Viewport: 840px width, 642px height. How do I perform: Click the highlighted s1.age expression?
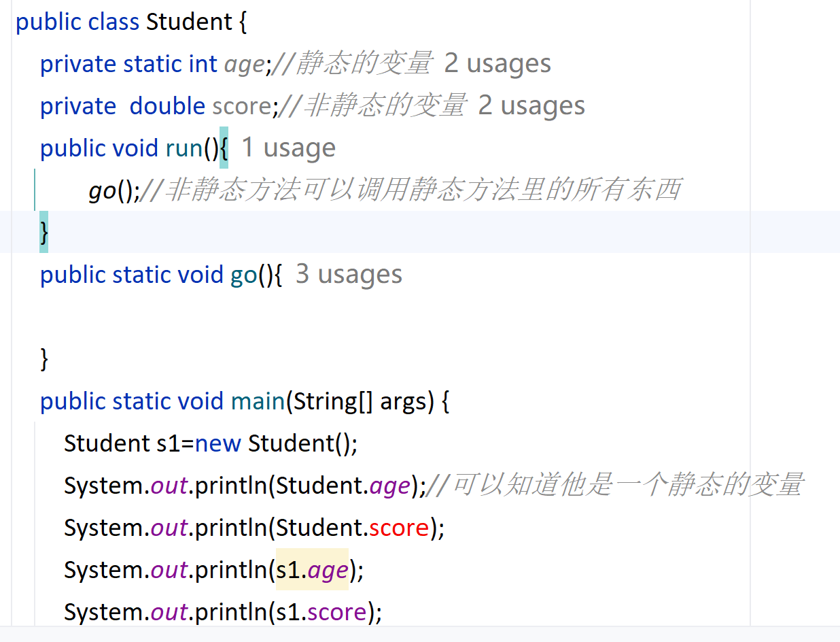[x=312, y=570]
